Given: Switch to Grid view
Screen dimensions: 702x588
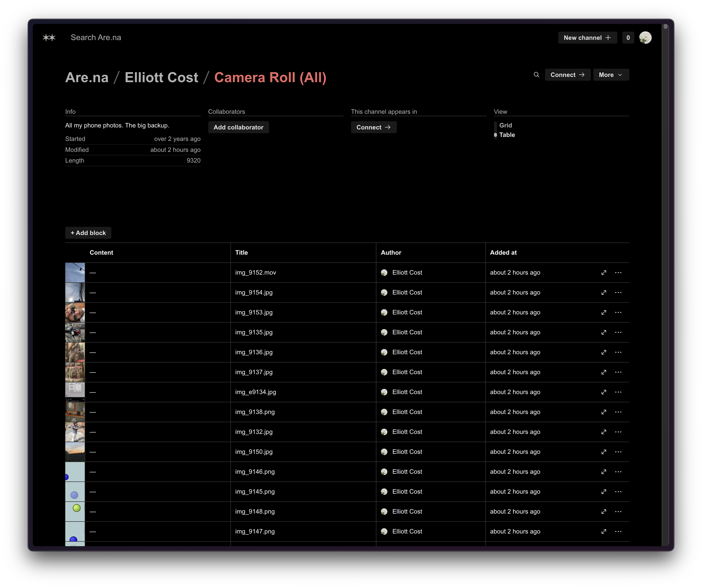Looking at the screenshot, I should pyautogui.click(x=505, y=125).
